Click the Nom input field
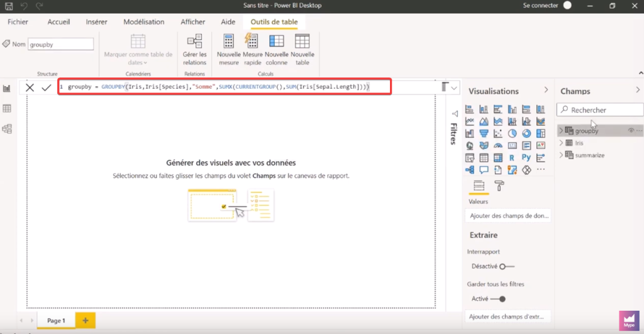 [x=60, y=45]
